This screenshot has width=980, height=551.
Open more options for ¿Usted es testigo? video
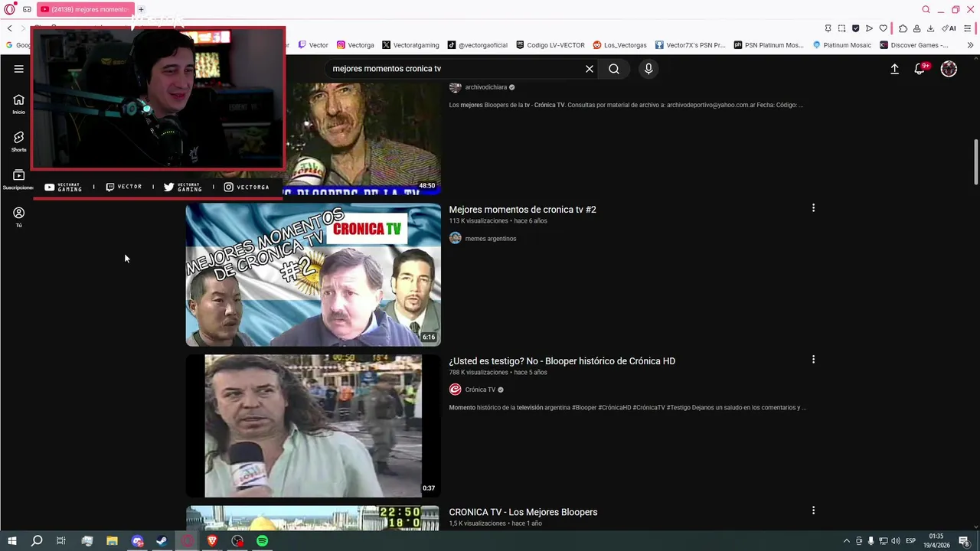[x=813, y=360]
